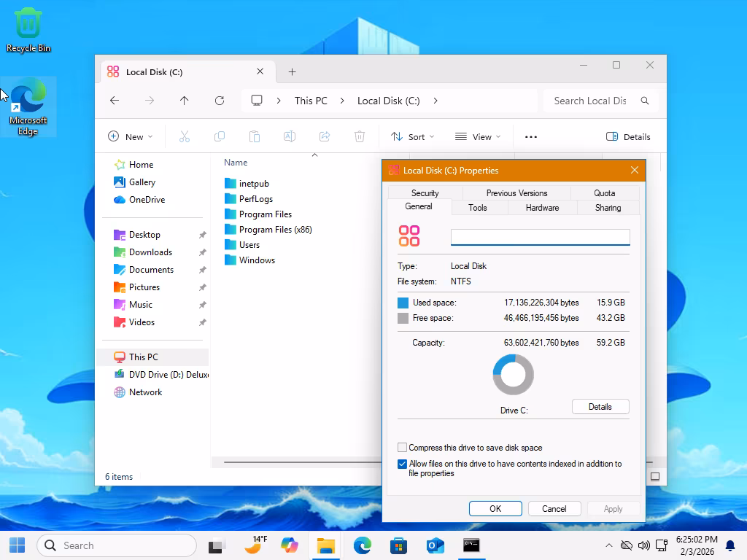
Task: Uncheck the allow files indexed checkbox
Action: 403,464
